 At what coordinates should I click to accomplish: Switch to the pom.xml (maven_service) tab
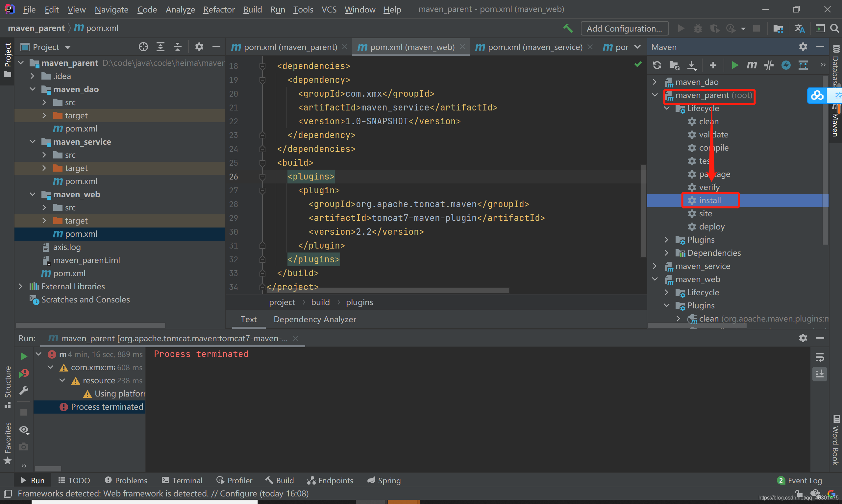pyautogui.click(x=534, y=47)
